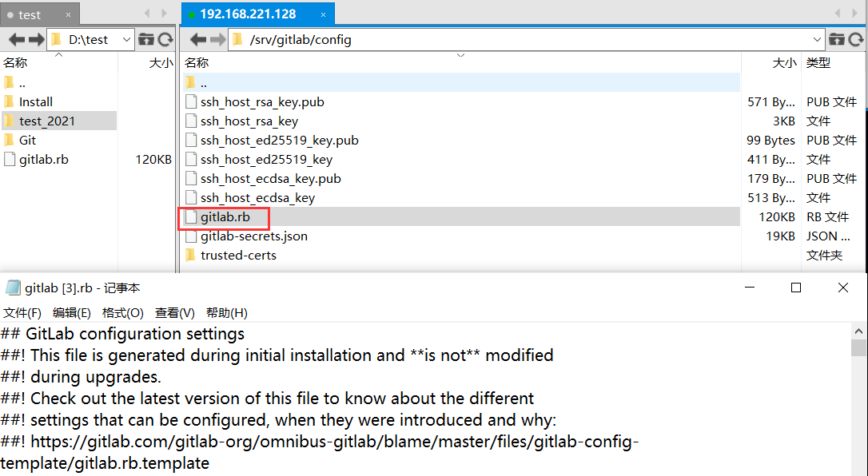Click the ssh_host_rsa_key.pub file icon

point(190,101)
